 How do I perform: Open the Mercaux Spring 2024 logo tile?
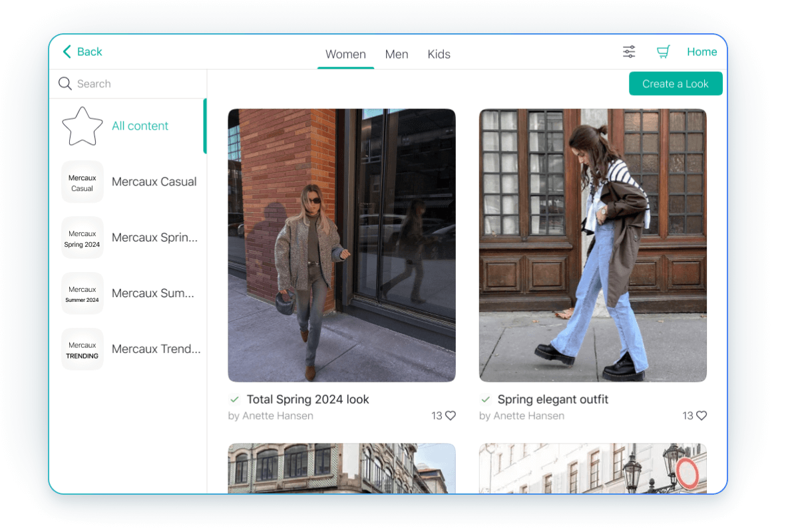(x=83, y=238)
